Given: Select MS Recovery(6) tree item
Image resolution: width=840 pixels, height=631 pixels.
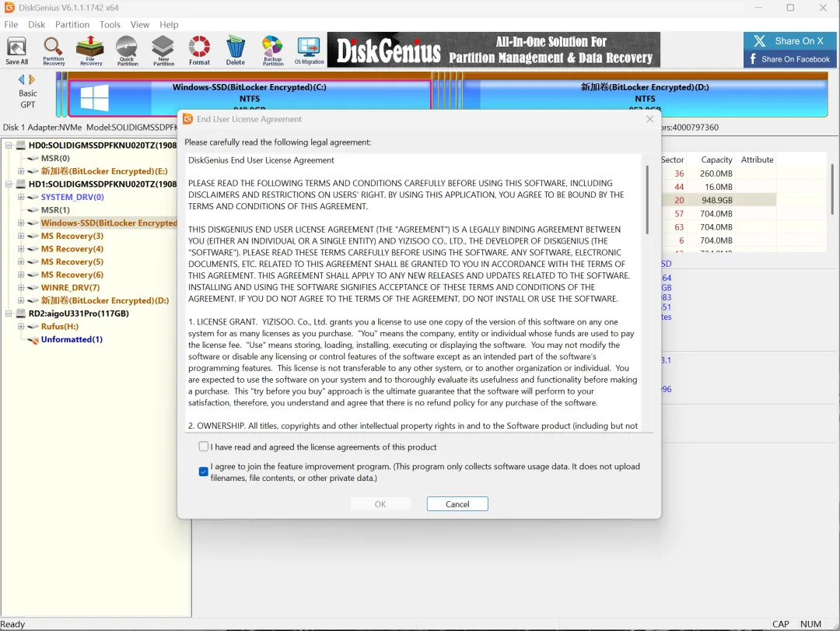Looking at the screenshot, I should tap(72, 275).
